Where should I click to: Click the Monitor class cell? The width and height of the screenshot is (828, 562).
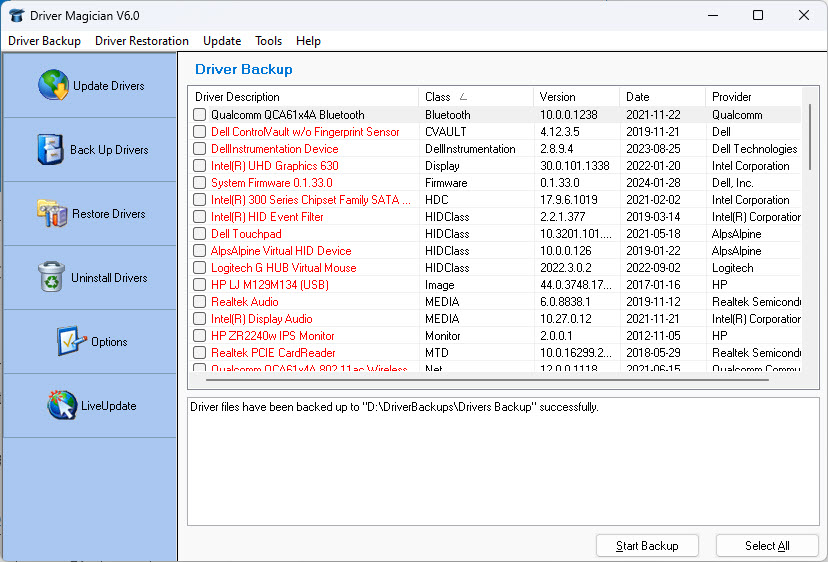[x=443, y=335]
